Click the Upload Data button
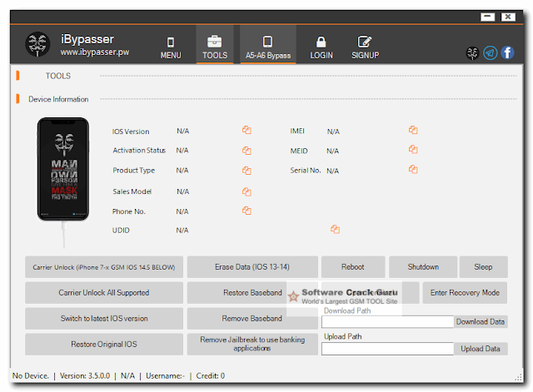Viewport: 533px width, 392px height. [481, 349]
